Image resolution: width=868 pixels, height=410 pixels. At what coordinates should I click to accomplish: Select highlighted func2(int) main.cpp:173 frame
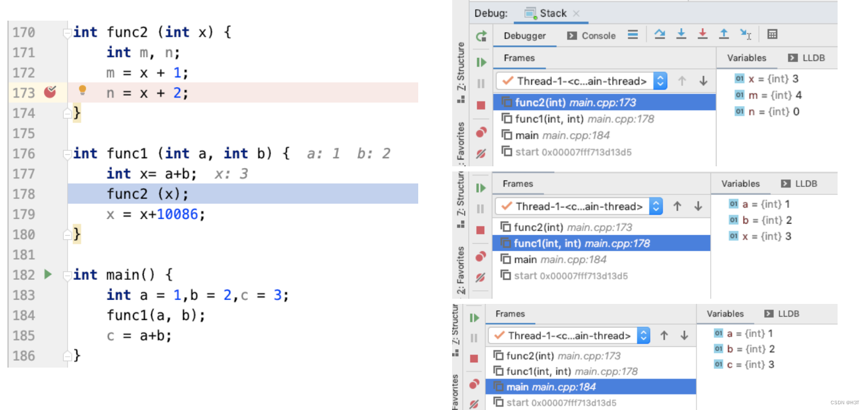point(604,103)
